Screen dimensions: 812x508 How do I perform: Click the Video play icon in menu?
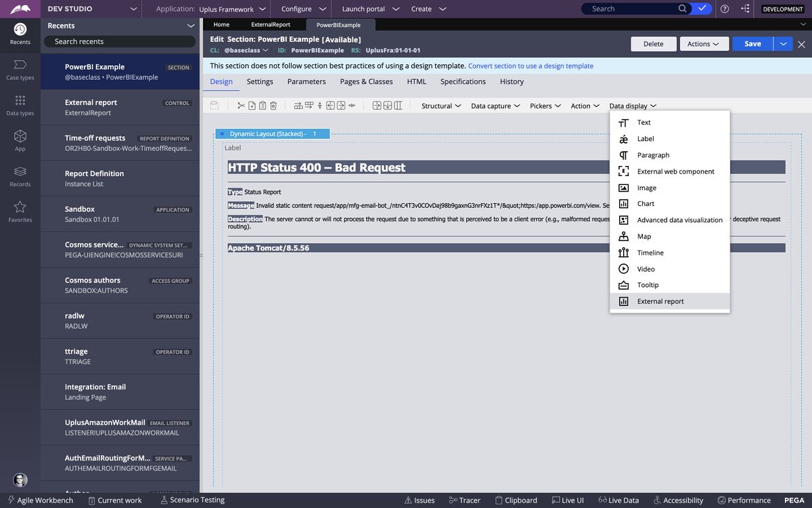click(624, 269)
